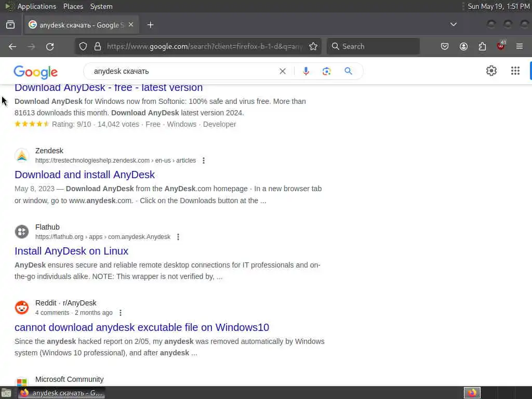Open cannot download anydesk excutable file link
Screen dimensions: 532x399
[142, 327]
